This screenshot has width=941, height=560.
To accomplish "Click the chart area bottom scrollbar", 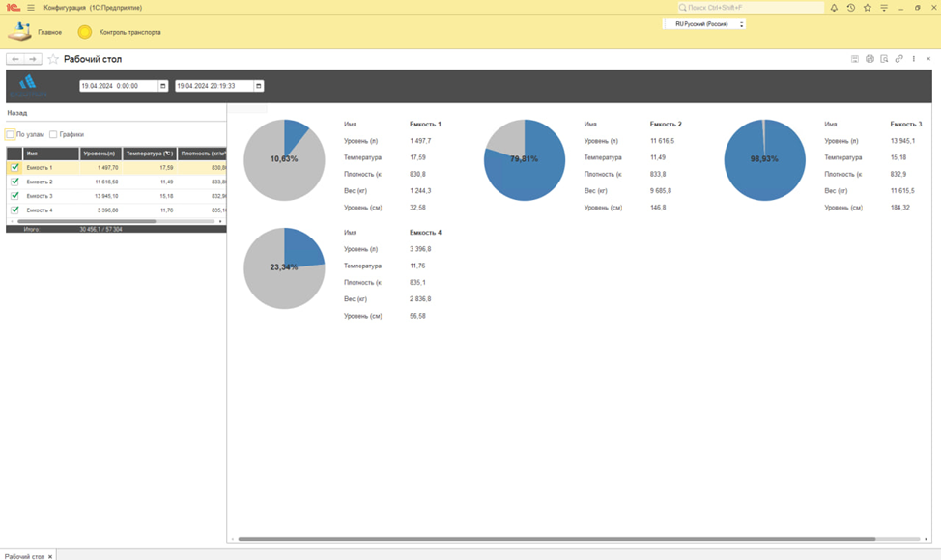I will click(x=556, y=539).
